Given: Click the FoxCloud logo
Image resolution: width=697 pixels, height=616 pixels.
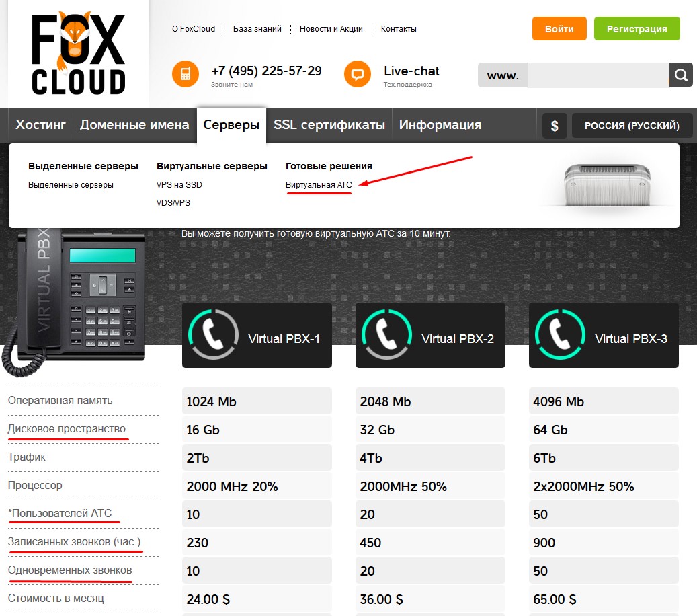Looking at the screenshot, I should 78,53.
